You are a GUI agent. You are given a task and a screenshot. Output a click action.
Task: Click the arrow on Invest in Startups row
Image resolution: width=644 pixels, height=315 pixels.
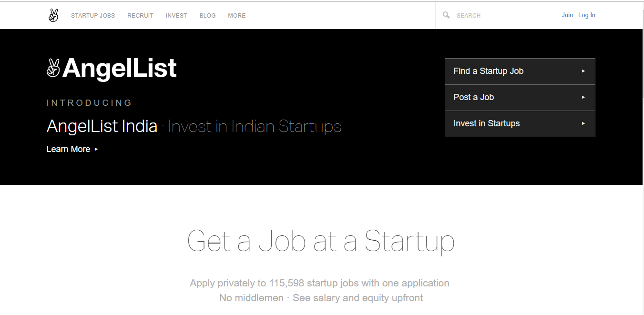coord(583,123)
